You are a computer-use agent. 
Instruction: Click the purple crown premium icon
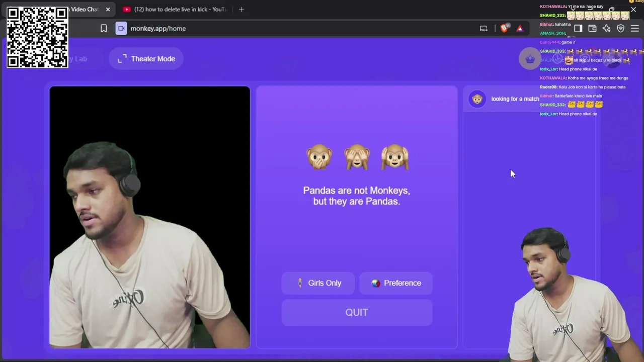click(530, 59)
